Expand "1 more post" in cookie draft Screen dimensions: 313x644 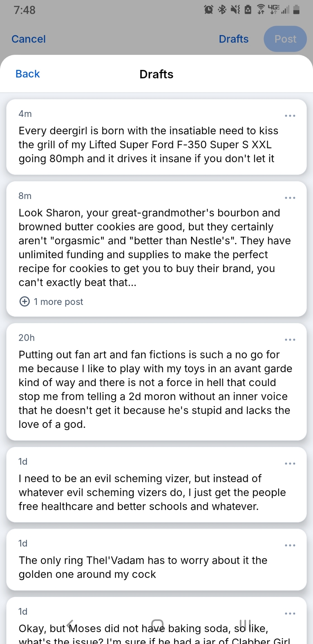coord(58,302)
